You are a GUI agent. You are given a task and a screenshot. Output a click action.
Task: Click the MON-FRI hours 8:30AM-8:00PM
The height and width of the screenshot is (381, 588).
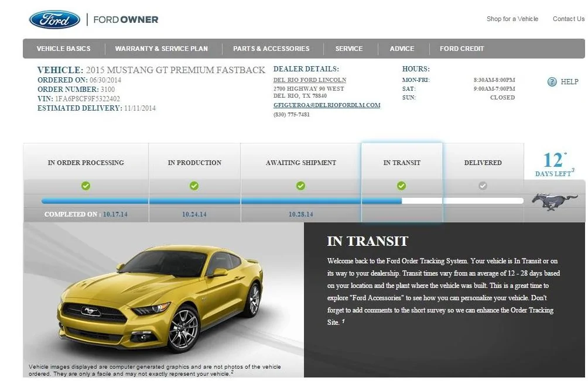click(x=494, y=80)
